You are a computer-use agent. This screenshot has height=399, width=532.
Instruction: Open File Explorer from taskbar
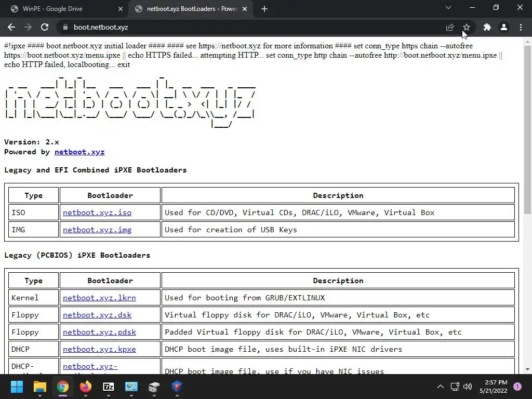pos(39,387)
